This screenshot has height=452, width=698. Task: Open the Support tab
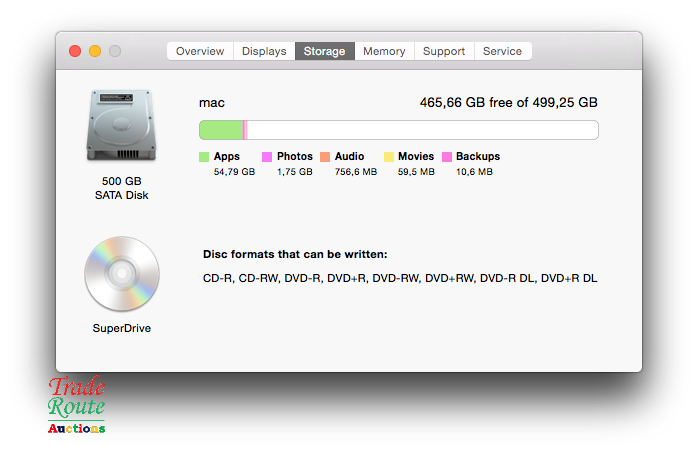[444, 51]
